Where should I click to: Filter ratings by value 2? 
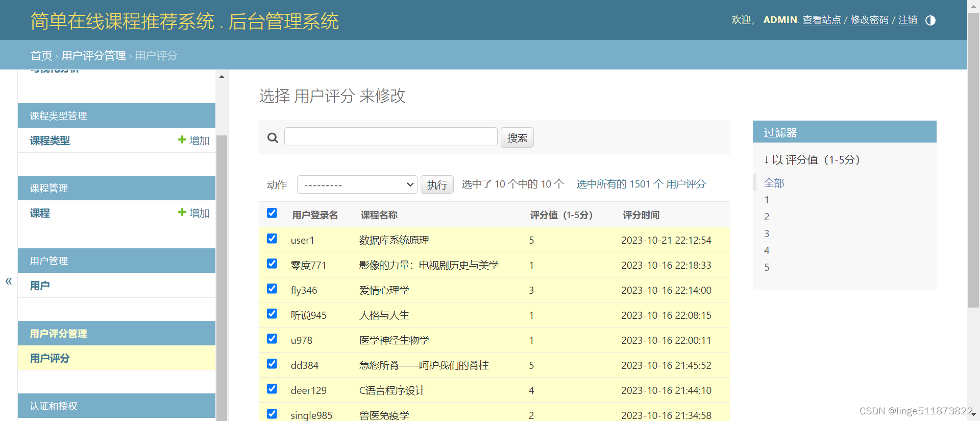click(x=767, y=217)
